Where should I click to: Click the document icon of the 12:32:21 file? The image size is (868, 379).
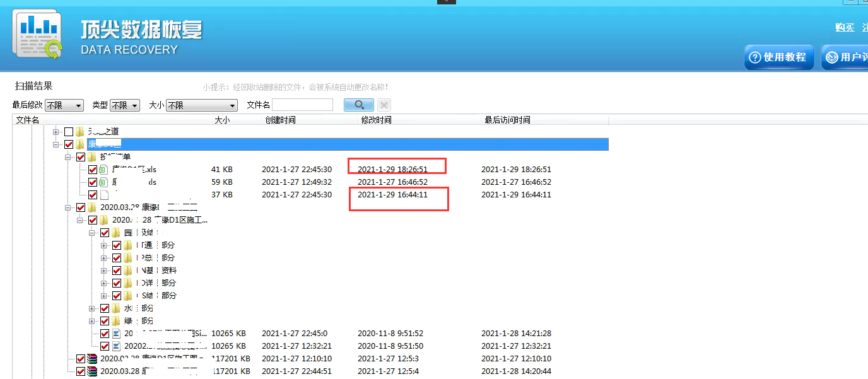pyautogui.click(x=116, y=346)
